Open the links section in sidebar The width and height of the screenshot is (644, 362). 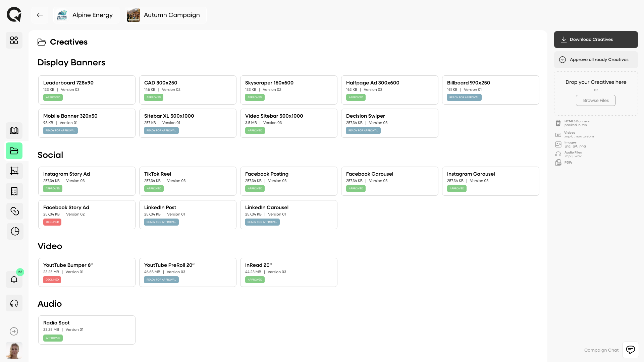click(x=14, y=211)
